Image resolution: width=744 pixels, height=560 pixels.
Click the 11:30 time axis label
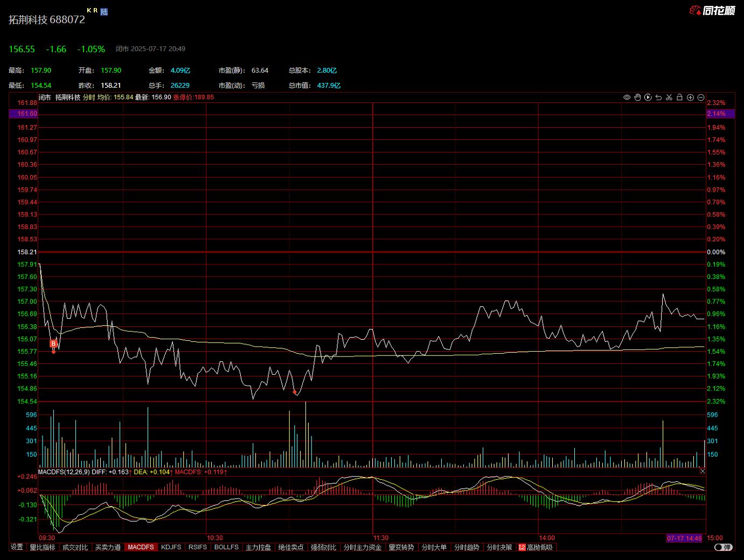coord(381,538)
